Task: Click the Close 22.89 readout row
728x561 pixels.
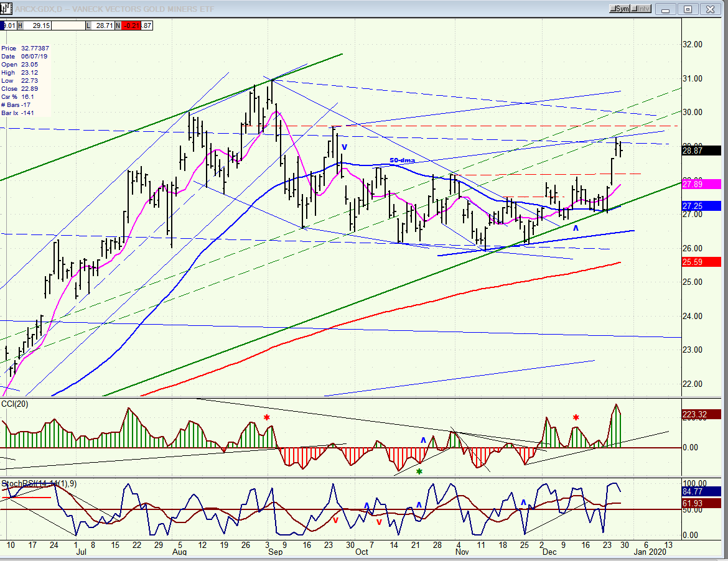Action: [x=19, y=88]
